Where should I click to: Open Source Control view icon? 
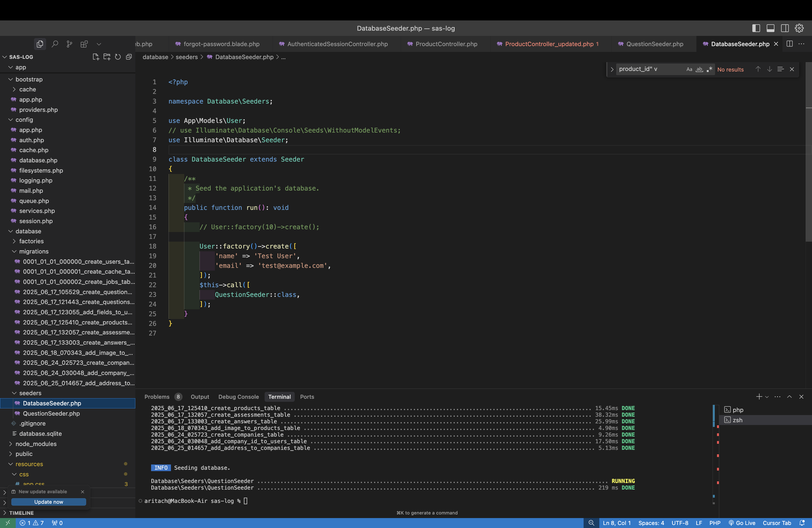coord(69,44)
